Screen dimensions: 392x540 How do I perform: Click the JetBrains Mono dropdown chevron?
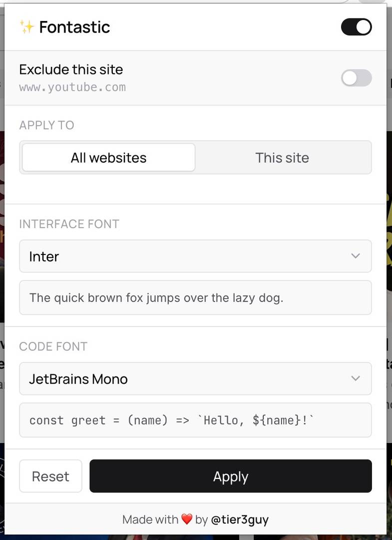click(x=356, y=378)
